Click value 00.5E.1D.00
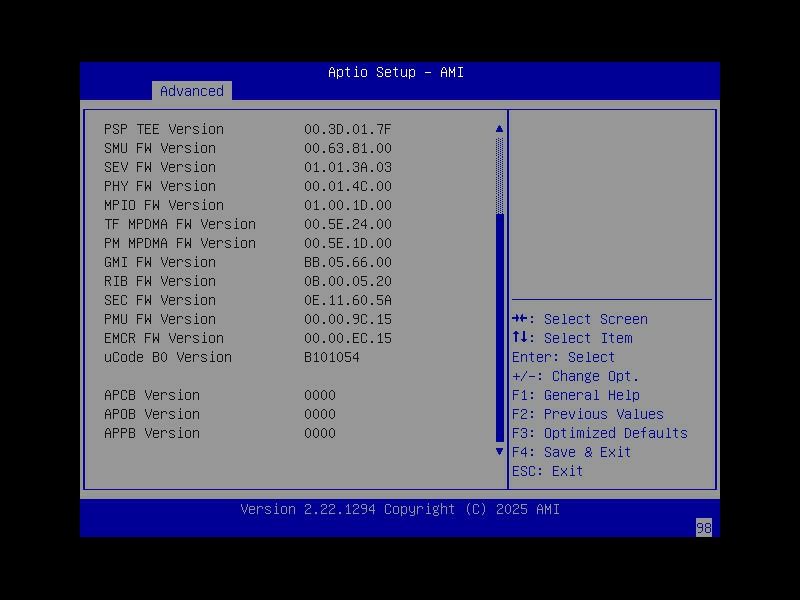This screenshot has height=600, width=800. (x=348, y=243)
